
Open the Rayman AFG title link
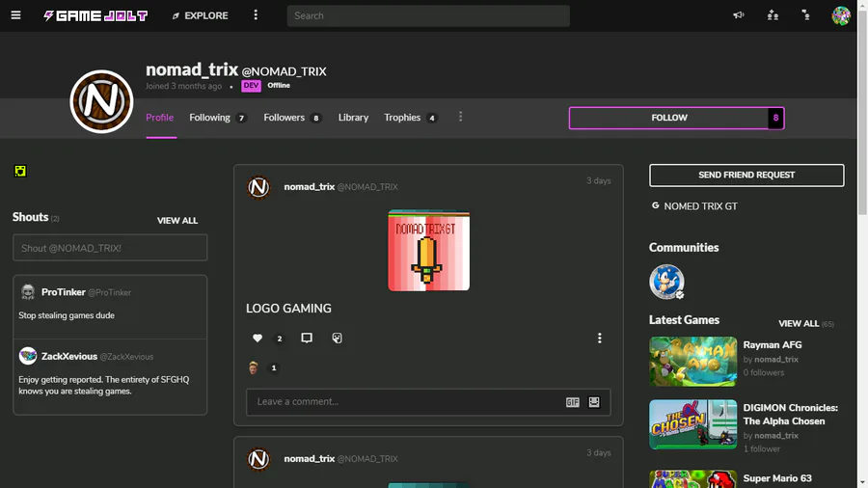773,344
